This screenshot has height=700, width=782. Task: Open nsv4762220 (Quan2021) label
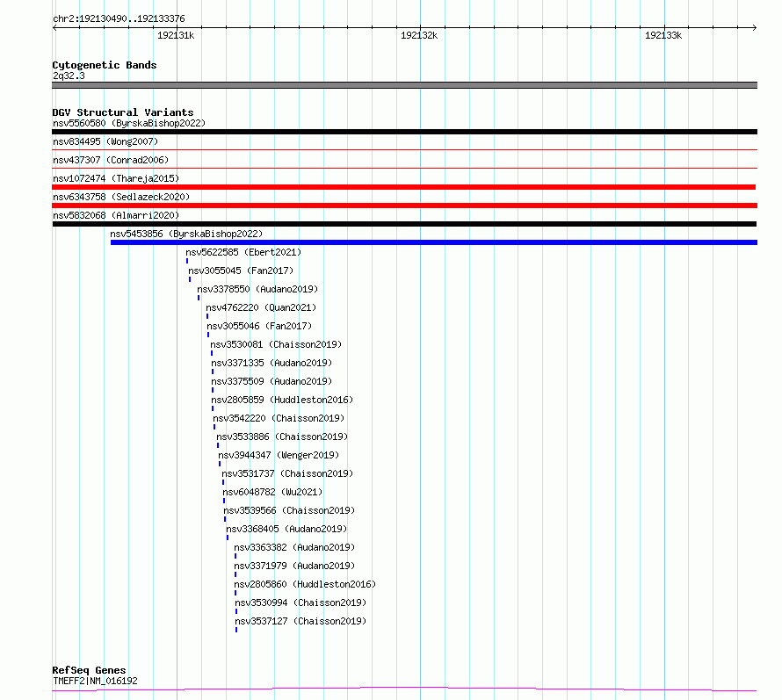coord(261,307)
